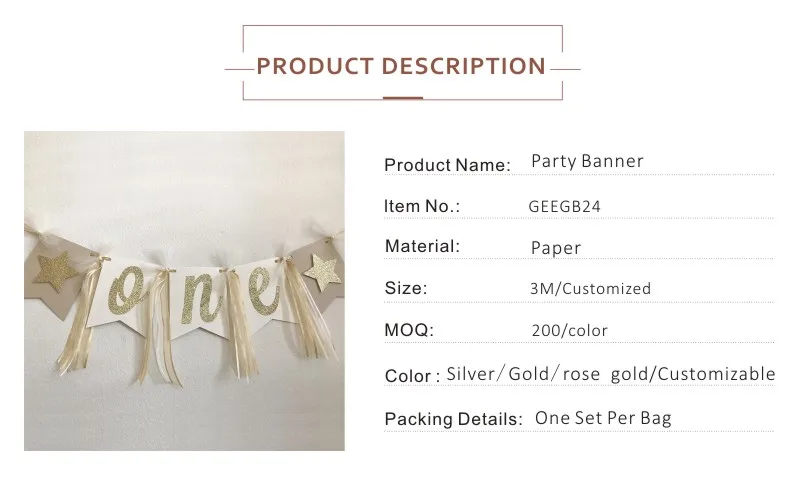Select the "Paper" material value
This screenshot has width=800, height=487.
(x=556, y=248)
